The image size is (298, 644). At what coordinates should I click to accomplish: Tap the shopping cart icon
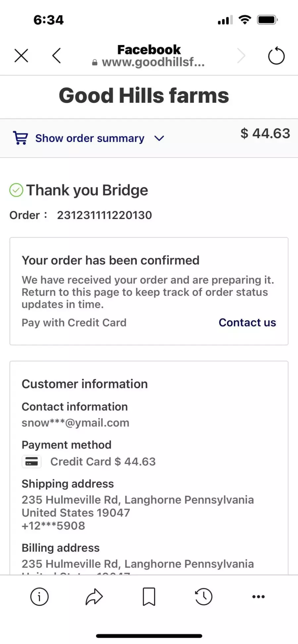(21, 138)
